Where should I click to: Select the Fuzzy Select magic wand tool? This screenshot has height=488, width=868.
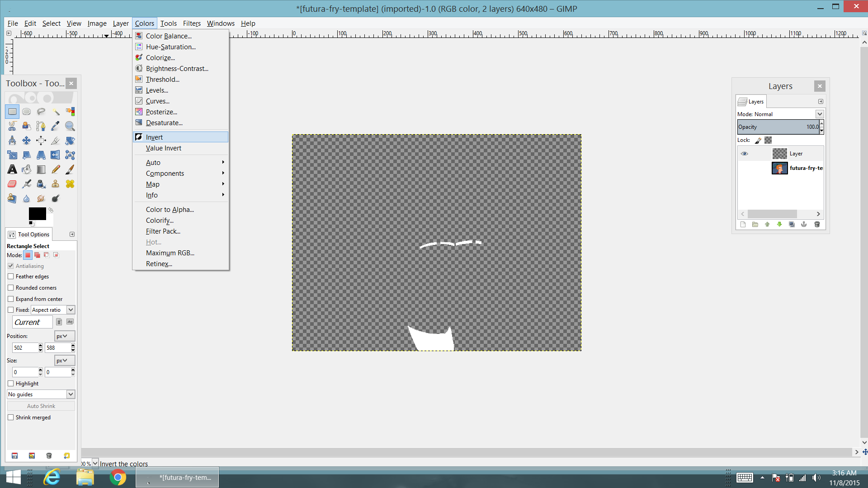(x=56, y=112)
